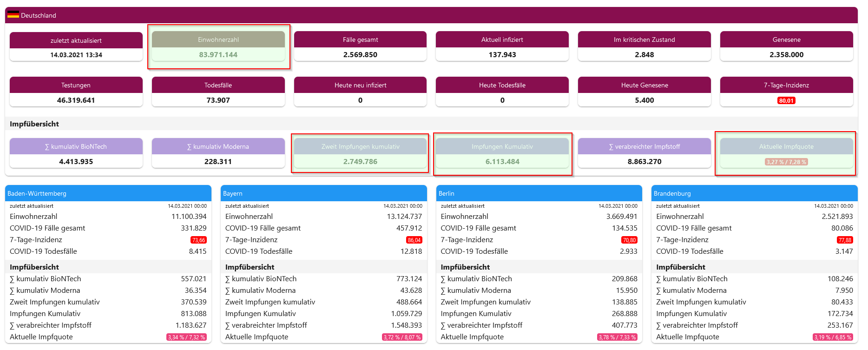Click the red 80,01 incidence badge
The width and height of the screenshot is (868, 350).
787,100
